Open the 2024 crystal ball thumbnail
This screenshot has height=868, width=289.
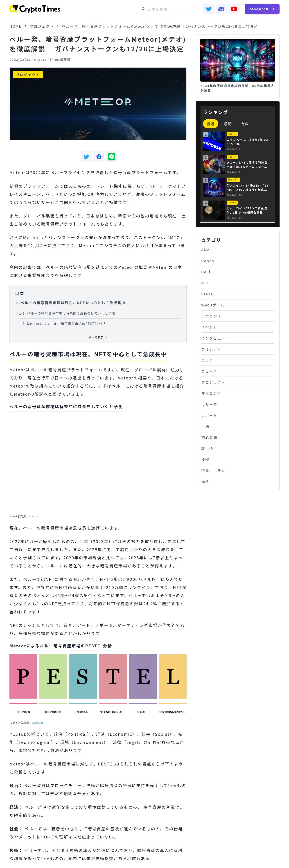tap(237, 60)
